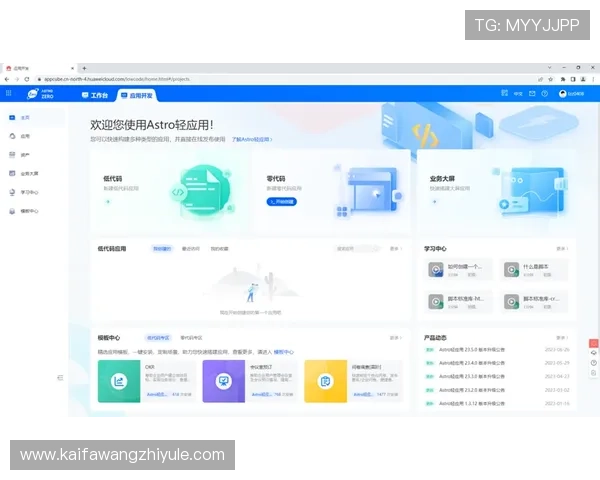Click the floating document feedback icon
This screenshot has height=480, width=600.
[593, 373]
